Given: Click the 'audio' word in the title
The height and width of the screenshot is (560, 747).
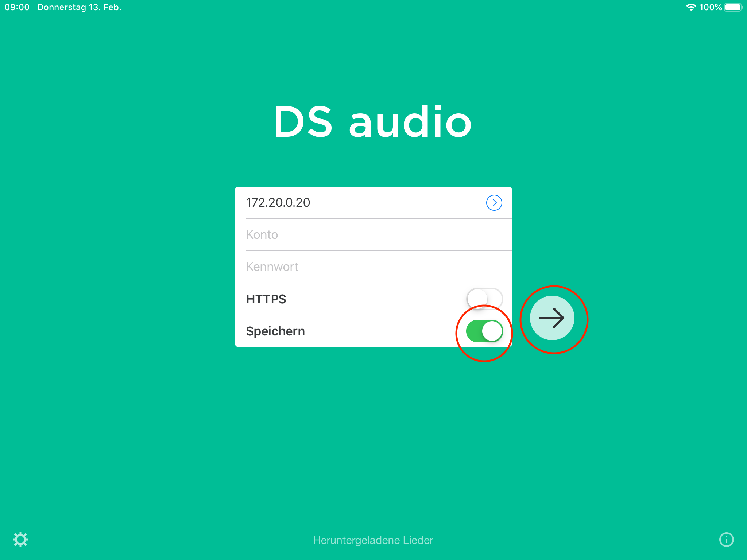Looking at the screenshot, I should click(x=410, y=122).
